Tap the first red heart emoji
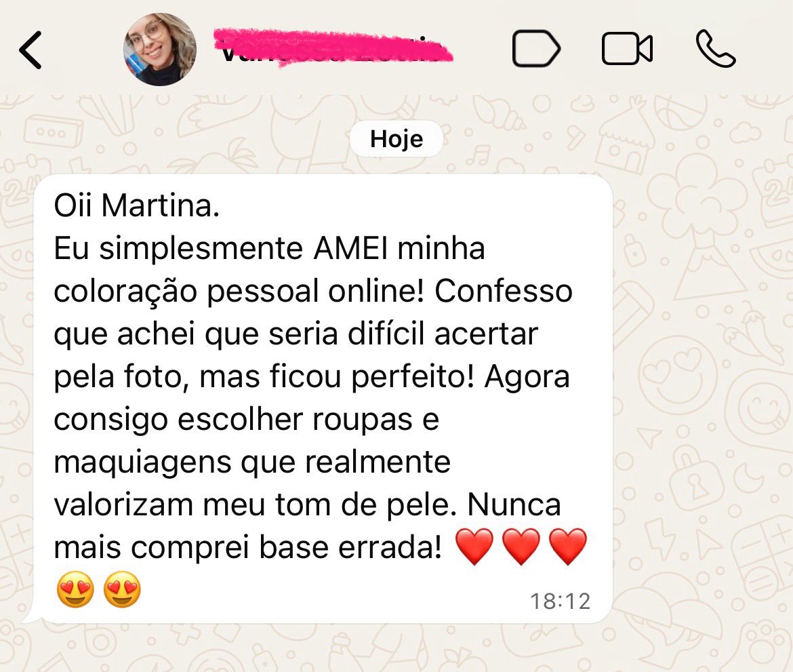 [474, 547]
